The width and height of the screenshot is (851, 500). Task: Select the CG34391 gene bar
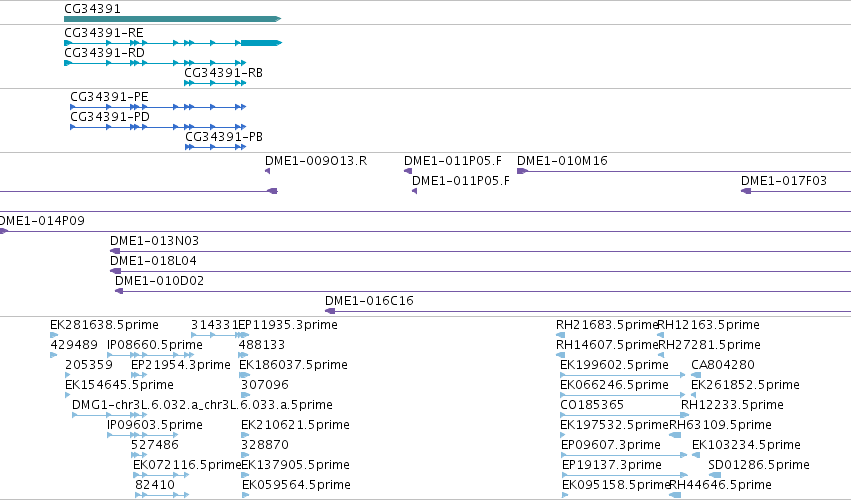tap(173, 19)
